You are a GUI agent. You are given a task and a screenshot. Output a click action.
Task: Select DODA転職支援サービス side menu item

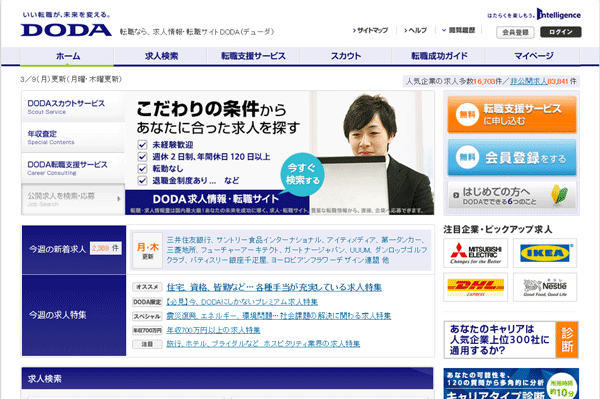pos(73,168)
